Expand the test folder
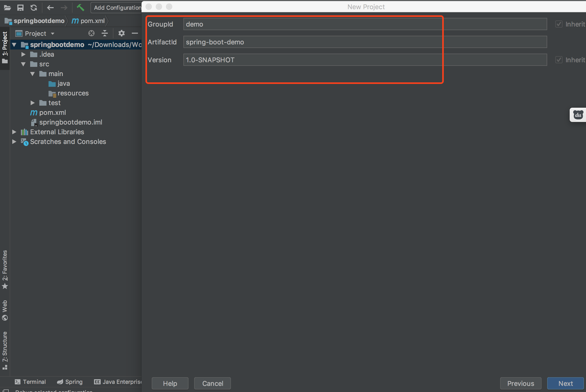Viewport: 586px width, 392px height. pos(32,103)
